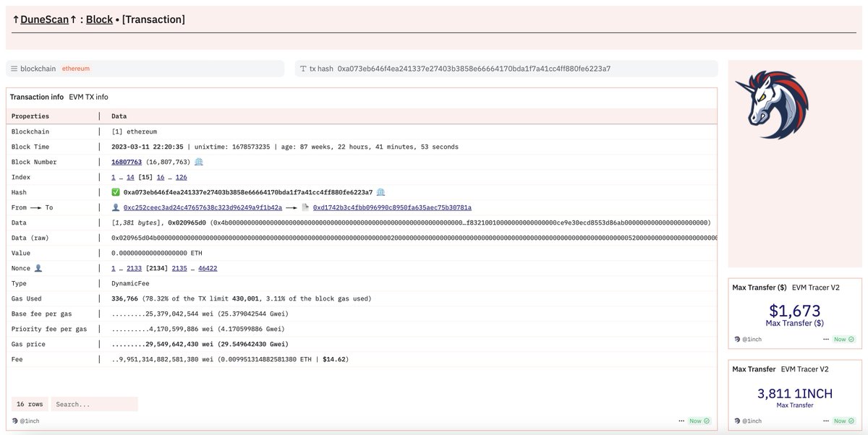Click the Data column header
The height and width of the screenshot is (435, 868).
119,116
